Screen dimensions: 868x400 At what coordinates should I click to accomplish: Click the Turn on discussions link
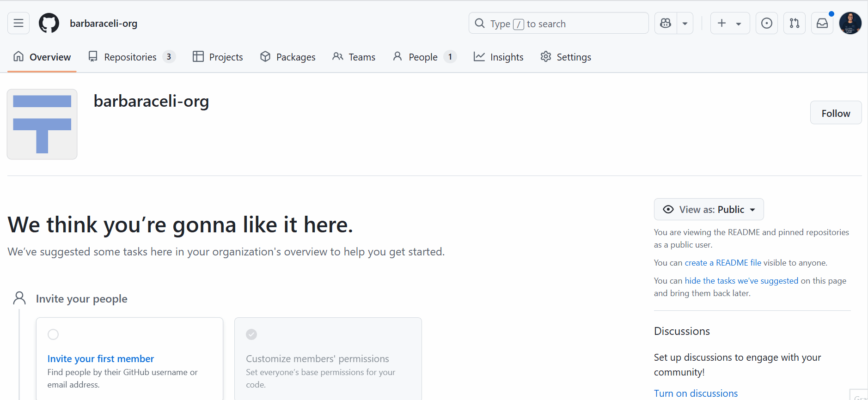coord(696,394)
